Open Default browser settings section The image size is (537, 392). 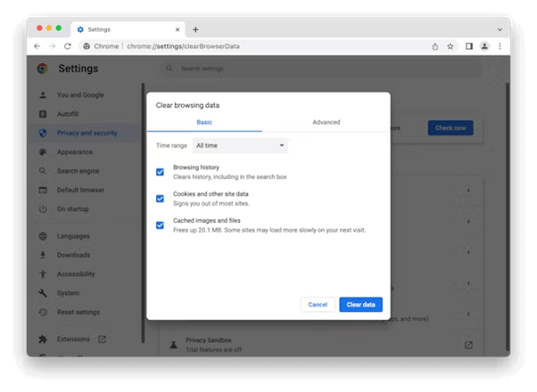pyautogui.click(x=80, y=190)
